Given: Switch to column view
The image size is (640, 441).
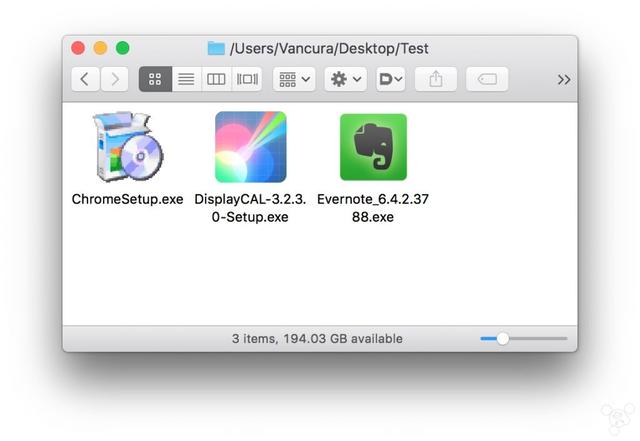Looking at the screenshot, I should pyautogui.click(x=216, y=79).
